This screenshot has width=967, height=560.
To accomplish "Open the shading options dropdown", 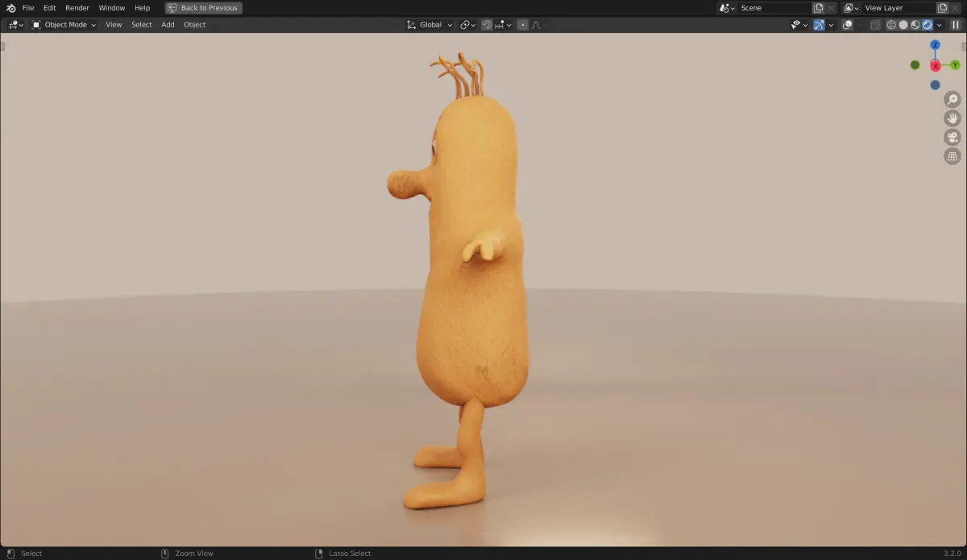I will [939, 25].
